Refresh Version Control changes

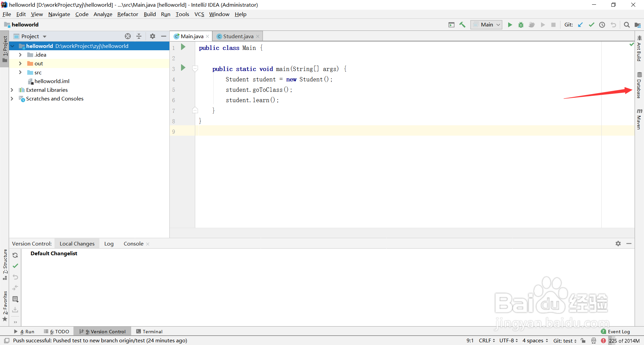(x=15, y=255)
